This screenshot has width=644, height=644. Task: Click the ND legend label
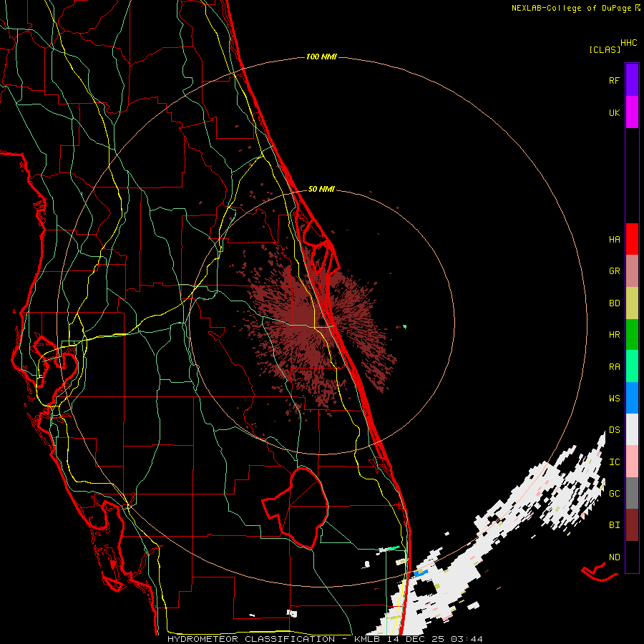[x=614, y=557]
